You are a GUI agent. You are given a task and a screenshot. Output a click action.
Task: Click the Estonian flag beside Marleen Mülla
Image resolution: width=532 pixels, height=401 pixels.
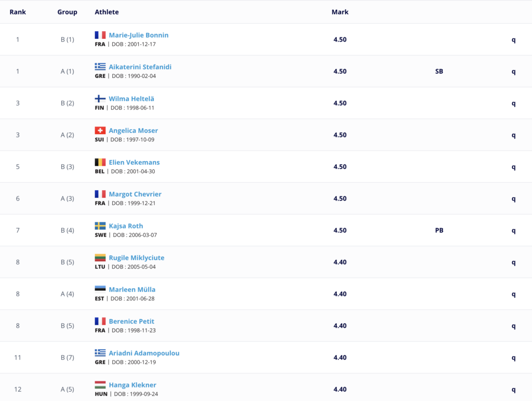point(100,289)
